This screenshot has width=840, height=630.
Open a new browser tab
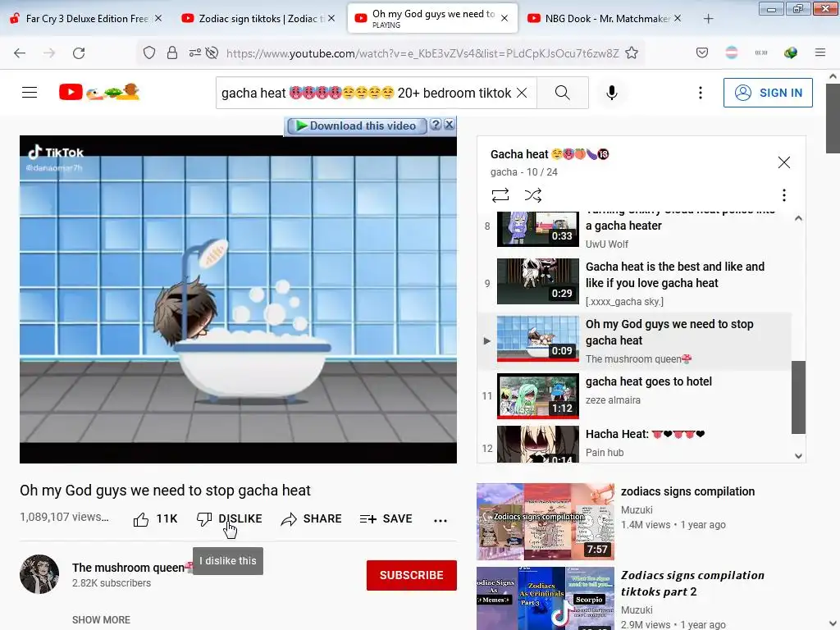coord(708,19)
